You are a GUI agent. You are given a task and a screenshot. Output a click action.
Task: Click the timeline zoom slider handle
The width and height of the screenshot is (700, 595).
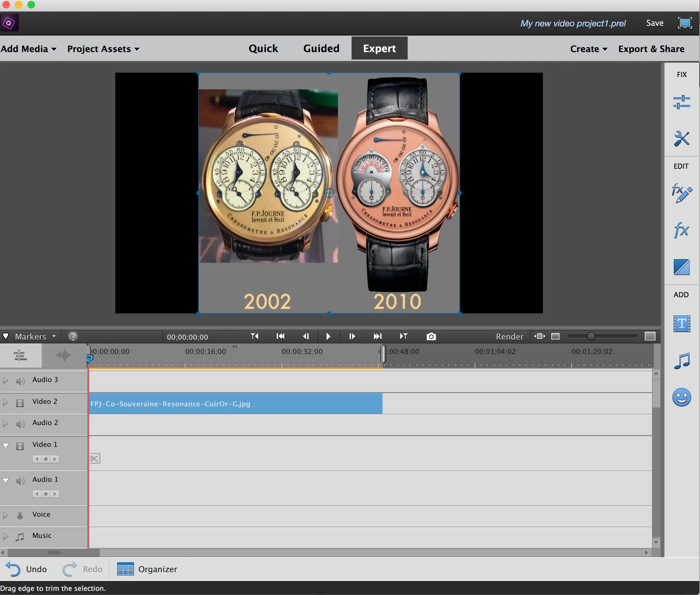(x=591, y=336)
